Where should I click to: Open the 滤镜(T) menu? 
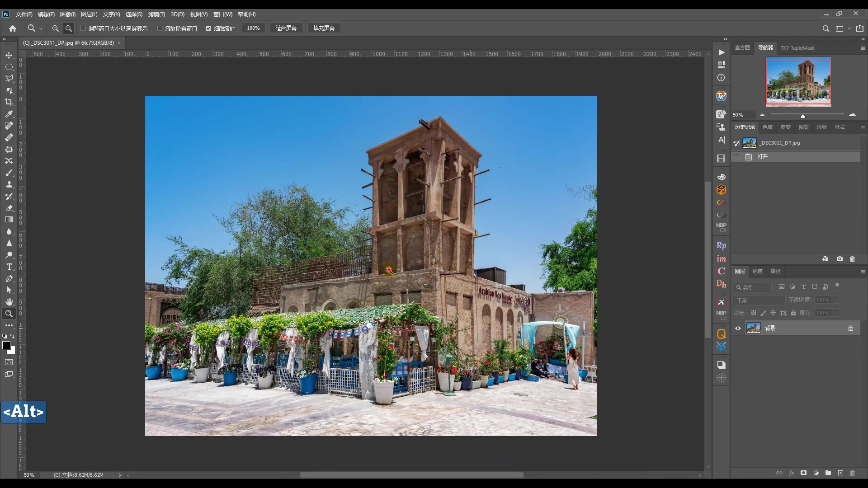[x=156, y=14]
